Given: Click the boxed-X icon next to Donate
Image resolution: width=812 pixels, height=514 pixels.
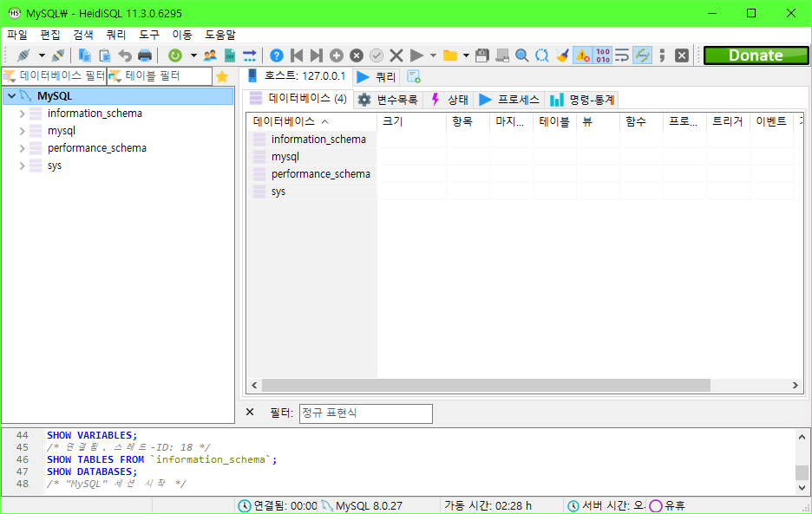Looking at the screenshot, I should [x=682, y=55].
